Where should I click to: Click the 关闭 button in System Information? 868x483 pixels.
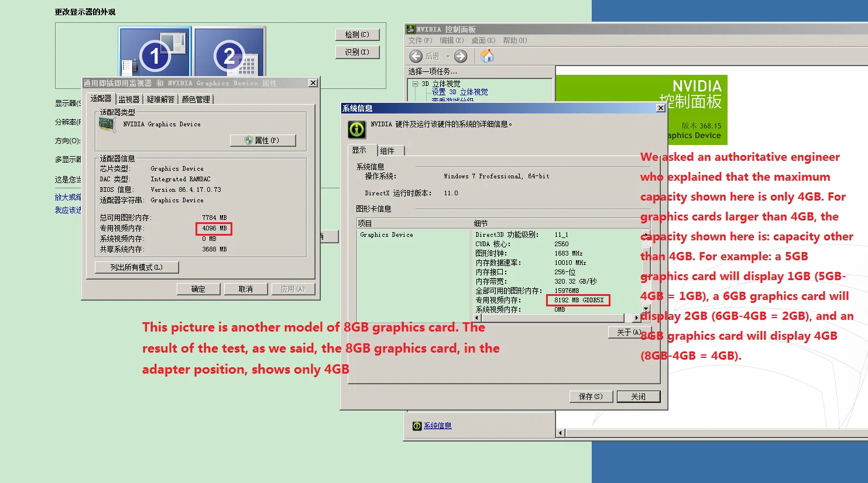(639, 396)
